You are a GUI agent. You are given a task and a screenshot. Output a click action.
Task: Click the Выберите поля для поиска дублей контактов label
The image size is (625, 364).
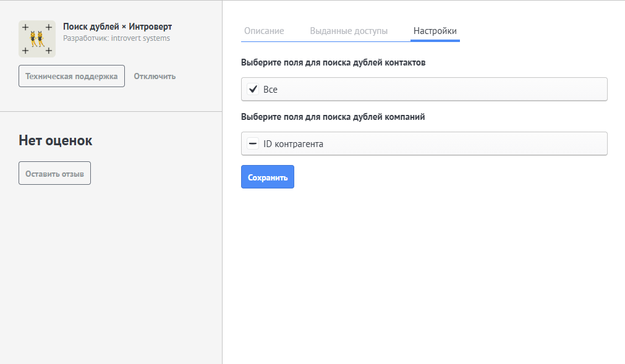tap(333, 62)
